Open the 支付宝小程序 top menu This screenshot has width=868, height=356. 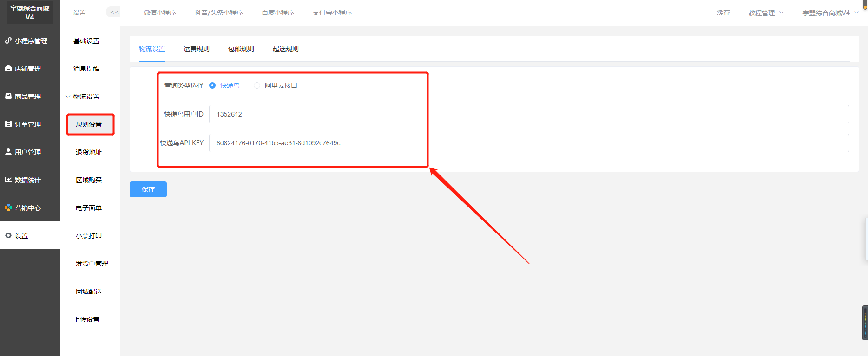click(332, 13)
